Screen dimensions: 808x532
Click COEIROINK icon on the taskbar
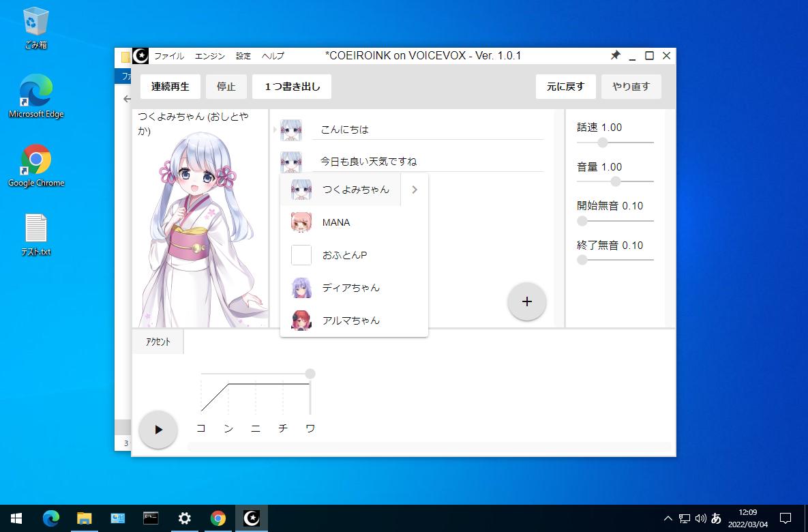point(252,518)
